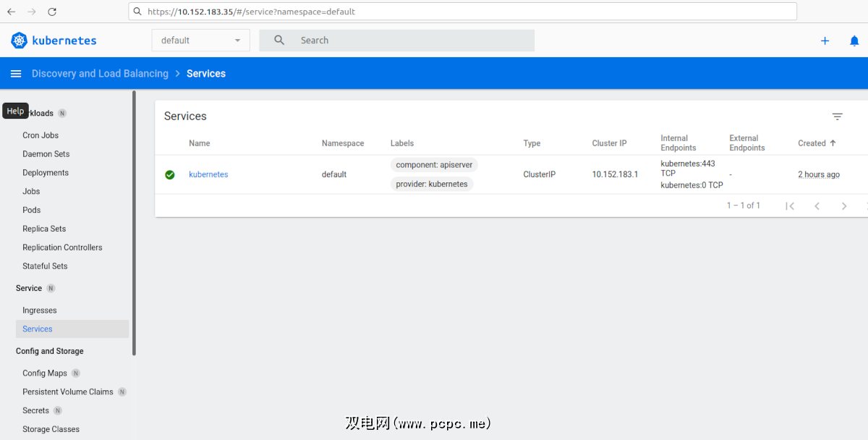Click the N badge beside Service
Screen dimensions: 868x440
point(51,288)
